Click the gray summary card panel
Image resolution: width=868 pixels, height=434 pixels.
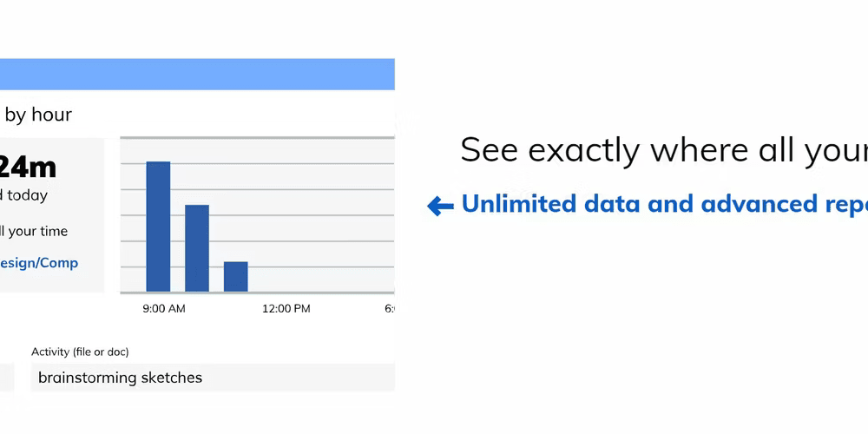coord(52,215)
